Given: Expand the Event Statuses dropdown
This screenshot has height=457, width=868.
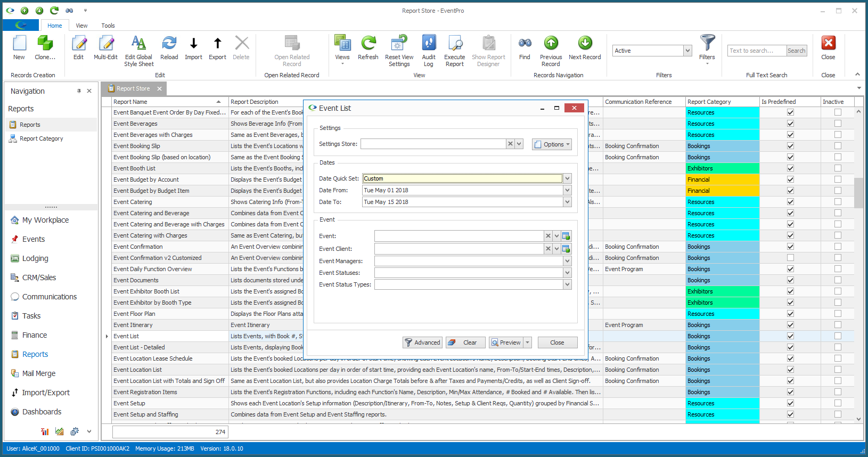Looking at the screenshot, I should coord(567,273).
